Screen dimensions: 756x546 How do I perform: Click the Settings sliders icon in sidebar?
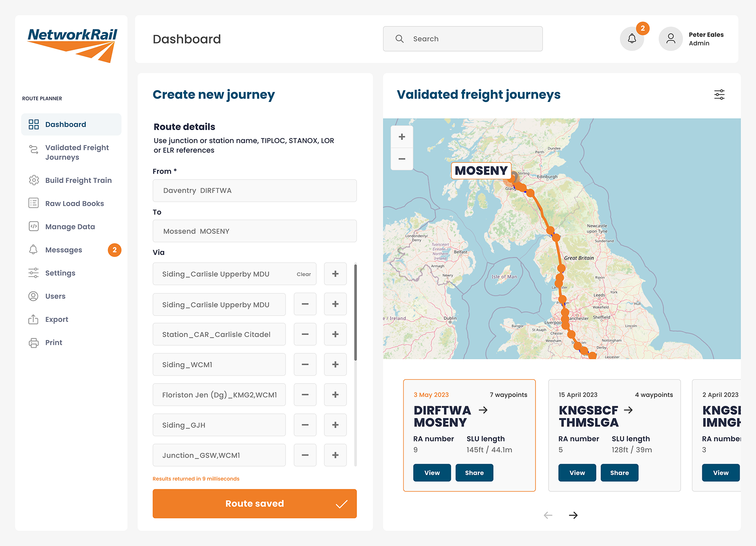(x=34, y=273)
